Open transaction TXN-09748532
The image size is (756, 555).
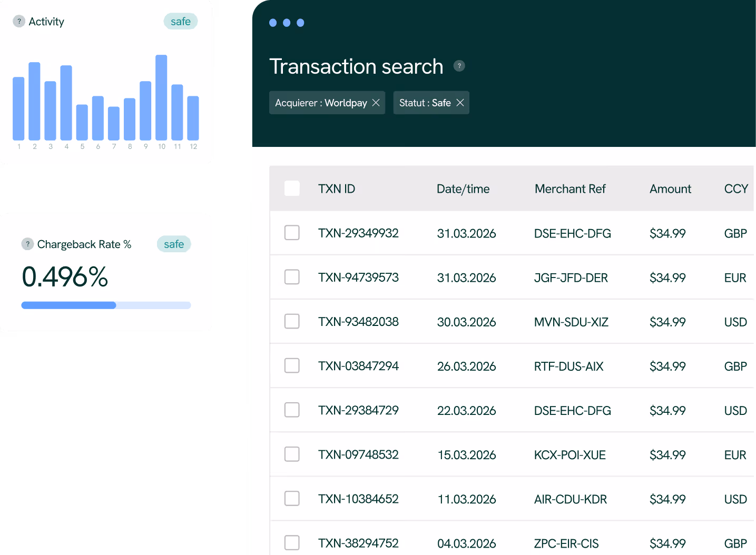pyautogui.click(x=358, y=454)
